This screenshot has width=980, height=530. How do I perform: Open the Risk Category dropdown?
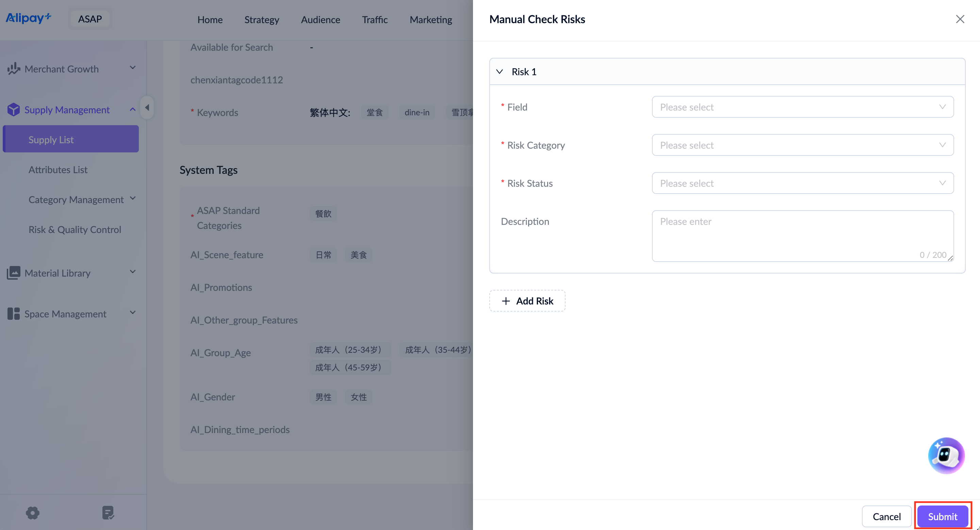802,145
